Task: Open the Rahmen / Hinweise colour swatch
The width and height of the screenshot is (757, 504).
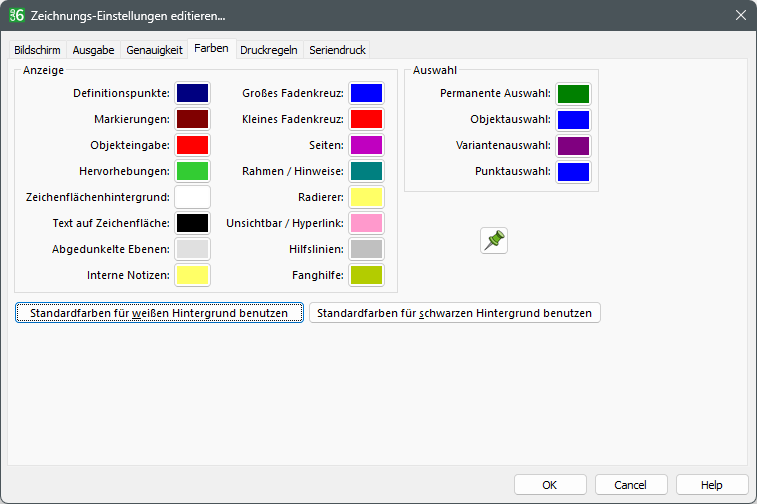Action: (x=366, y=171)
